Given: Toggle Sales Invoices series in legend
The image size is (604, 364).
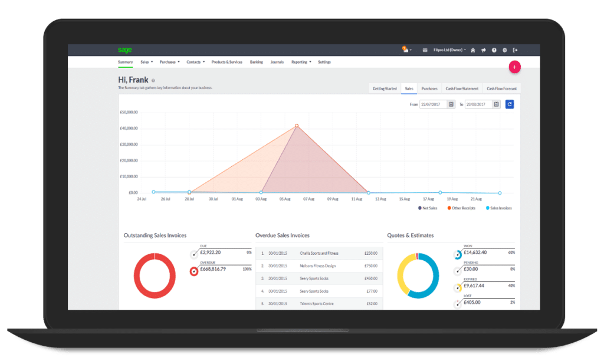Looking at the screenshot, I should pos(499,208).
